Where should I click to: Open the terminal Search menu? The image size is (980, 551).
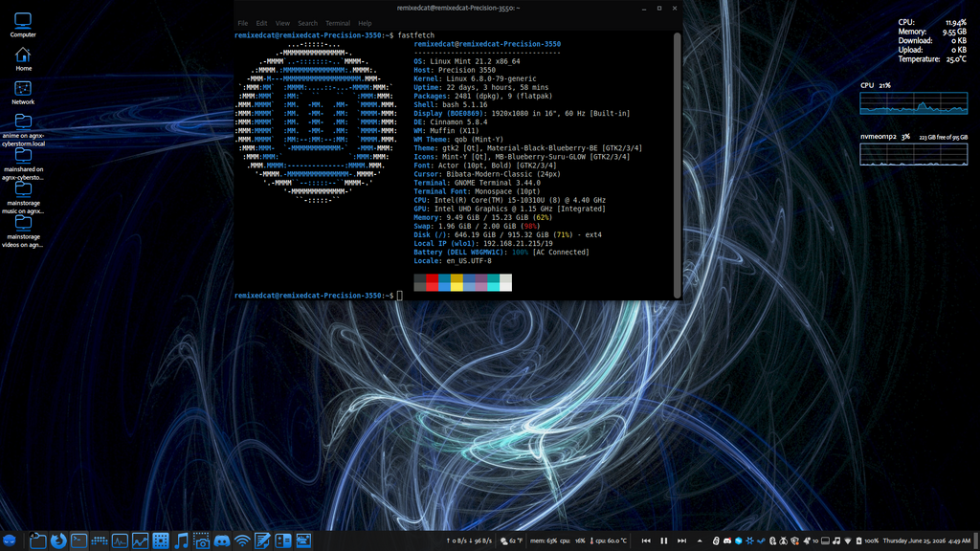[x=307, y=23]
